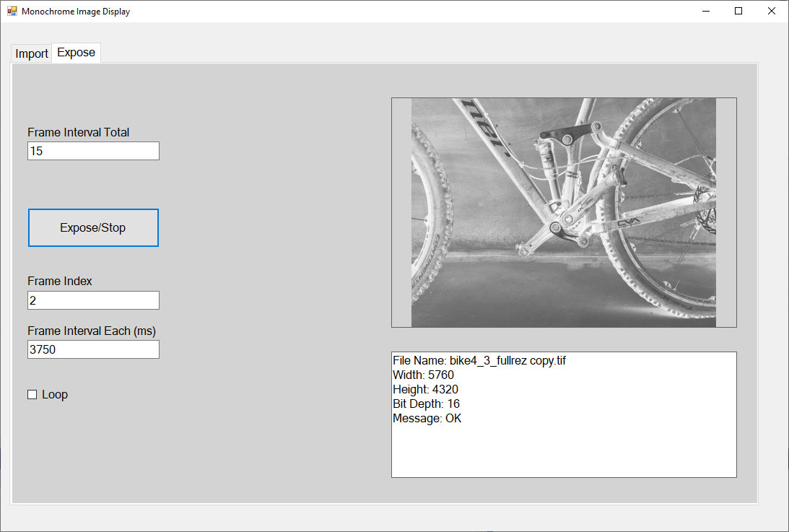
Task: Minimize the Monochrome Image Display window
Action: 705,12
